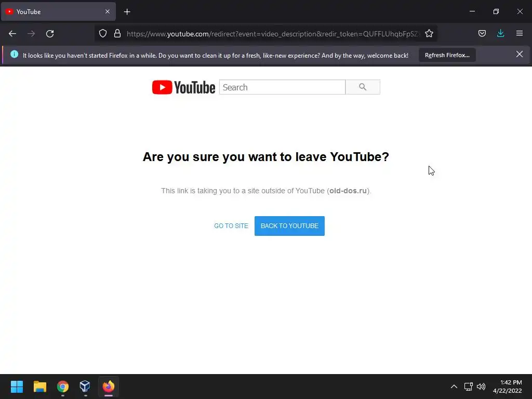
Task: Click the 'Are you sure you want to leave YouTube?' heading
Action: tap(265, 157)
